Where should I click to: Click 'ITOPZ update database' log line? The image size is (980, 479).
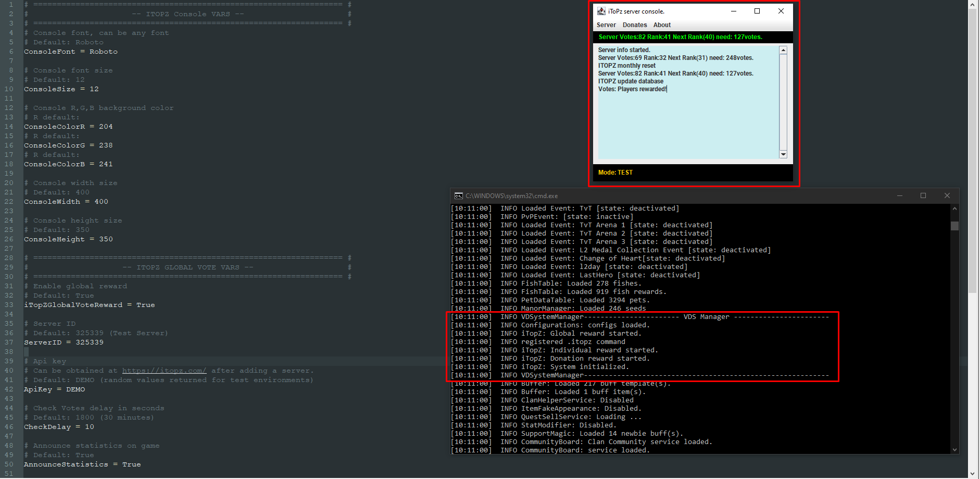[631, 81]
